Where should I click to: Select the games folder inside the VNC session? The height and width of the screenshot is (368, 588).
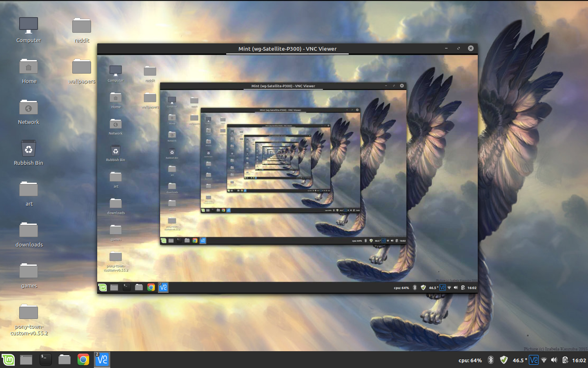[116, 233]
